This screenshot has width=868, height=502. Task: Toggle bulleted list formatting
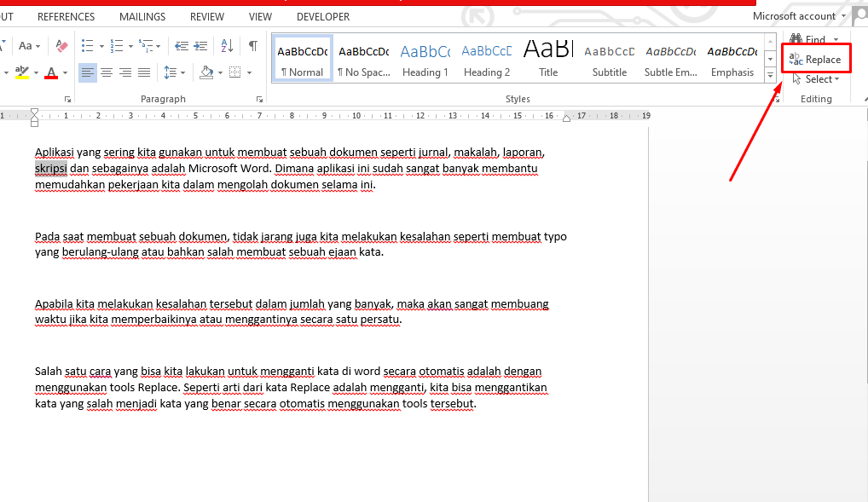pyautogui.click(x=87, y=45)
